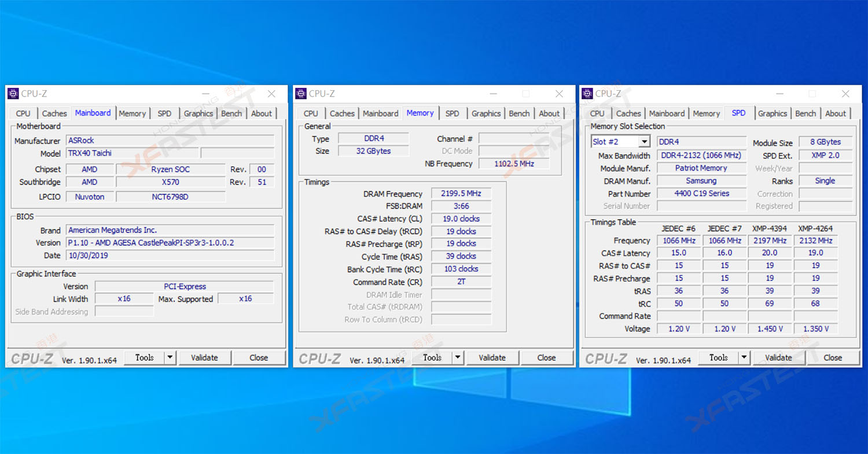Viewport: 868px width, 454px height.
Task: Switch to the CPU tab in SPD window
Action: pos(598,113)
